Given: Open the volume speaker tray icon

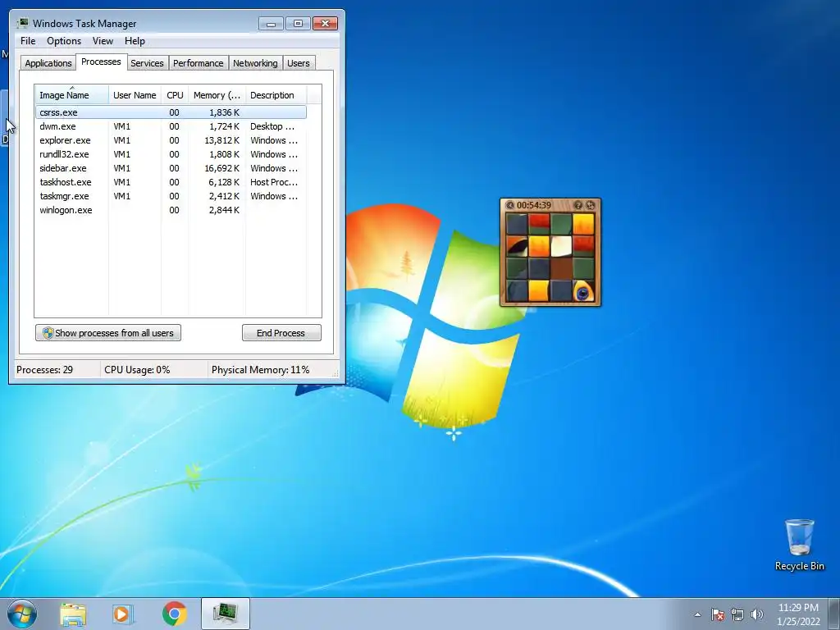Looking at the screenshot, I should [x=756, y=614].
